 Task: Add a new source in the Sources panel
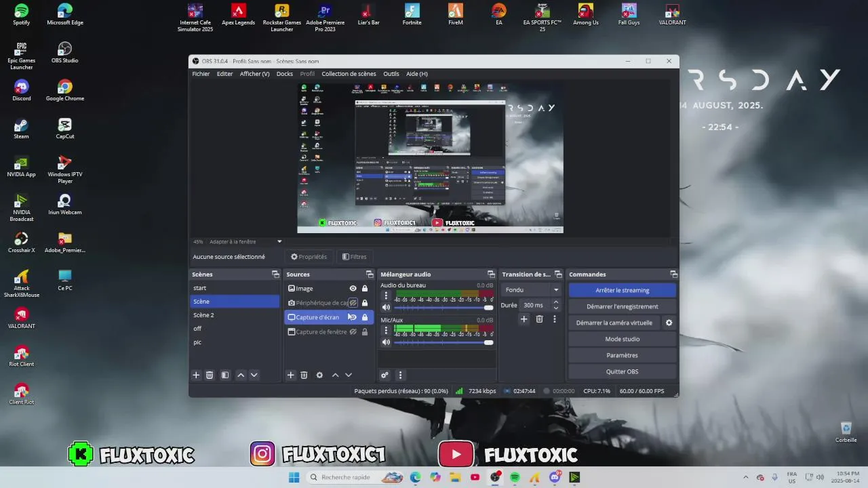tap(290, 375)
